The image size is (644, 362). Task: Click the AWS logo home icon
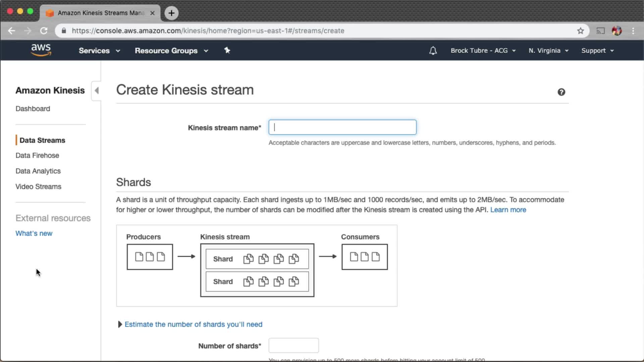(41, 50)
